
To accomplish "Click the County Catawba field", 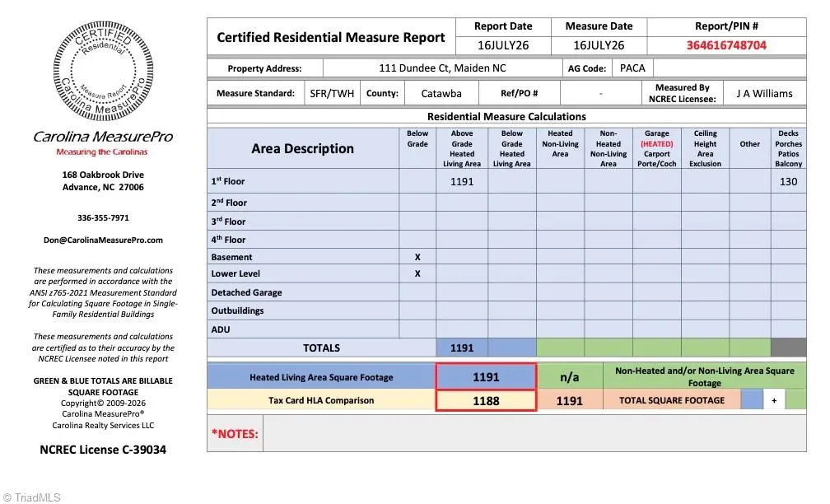I will coord(441,94).
